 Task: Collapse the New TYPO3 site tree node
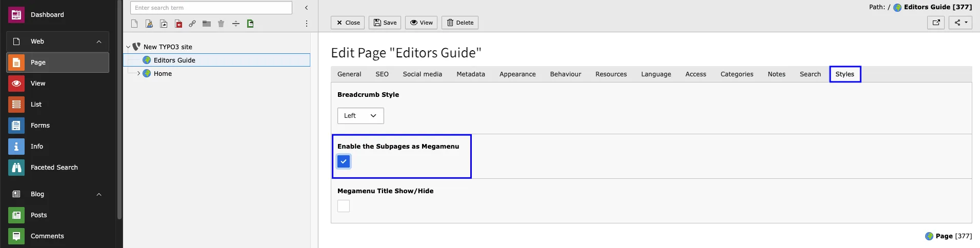pyautogui.click(x=128, y=47)
